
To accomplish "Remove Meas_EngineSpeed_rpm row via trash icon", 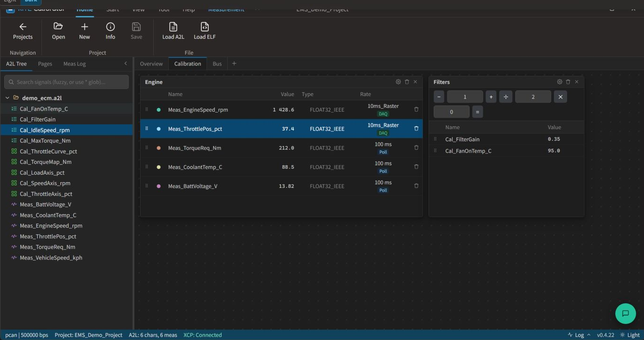I will [x=416, y=109].
